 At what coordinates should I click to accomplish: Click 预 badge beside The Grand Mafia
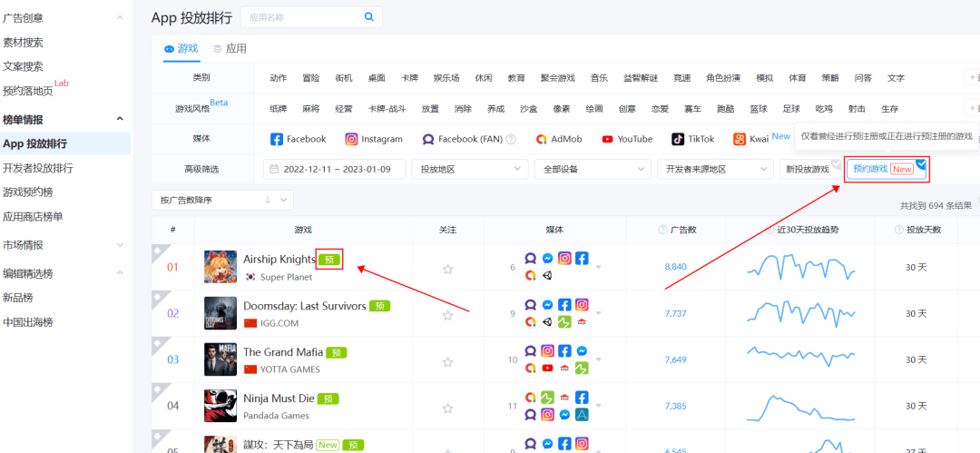pos(337,352)
